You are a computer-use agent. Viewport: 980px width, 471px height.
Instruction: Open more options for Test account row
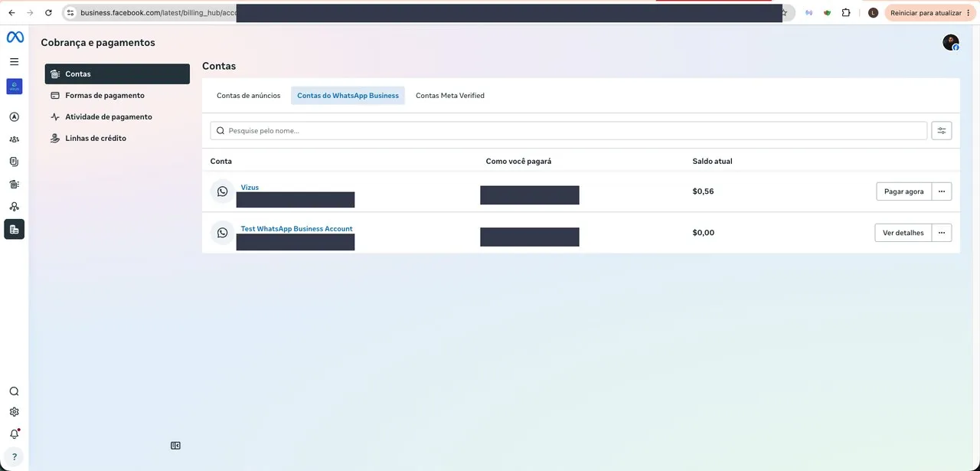pyautogui.click(x=942, y=233)
